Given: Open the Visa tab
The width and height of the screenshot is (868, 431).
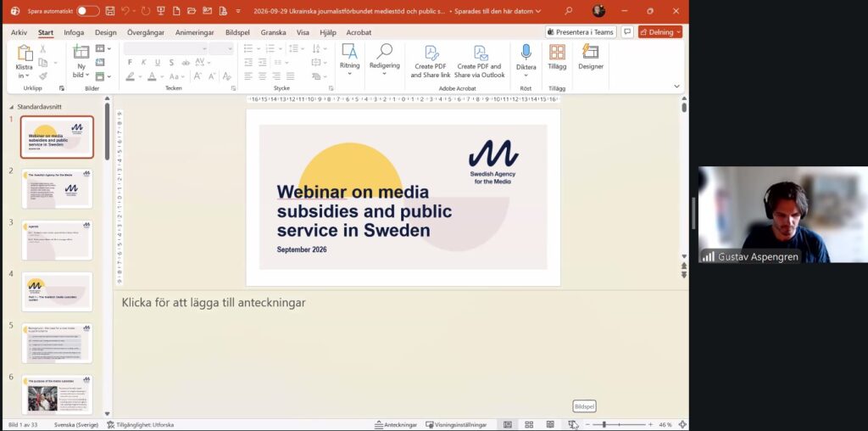Looking at the screenshot, I should pyautogui.click(x=303, y=33).
